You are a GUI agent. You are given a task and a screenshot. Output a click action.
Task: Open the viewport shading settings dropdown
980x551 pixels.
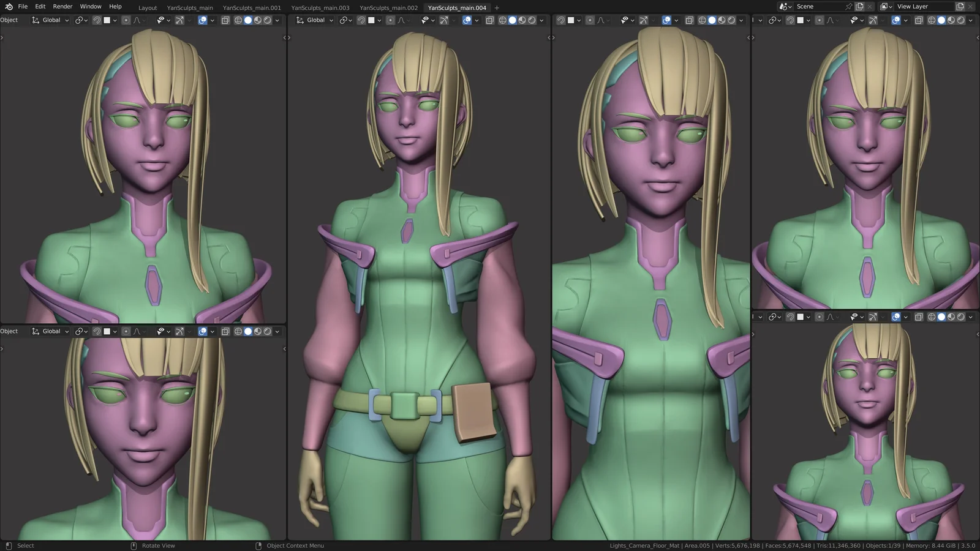click(277, 20)
